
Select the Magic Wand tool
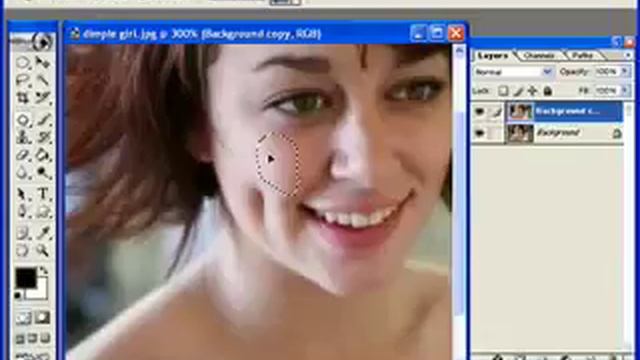pos(42,80)
